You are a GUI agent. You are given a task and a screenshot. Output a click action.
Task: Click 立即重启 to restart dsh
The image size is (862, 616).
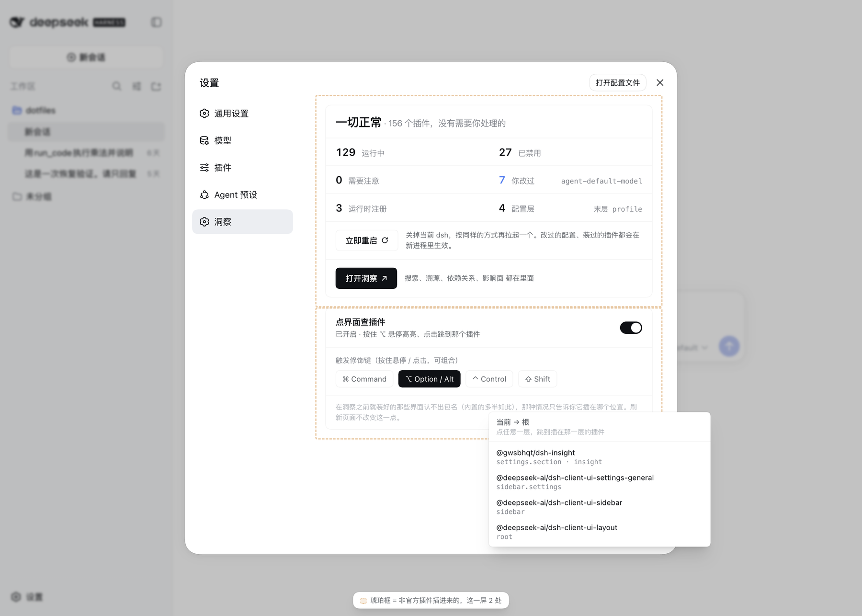(x=367, y=240)
